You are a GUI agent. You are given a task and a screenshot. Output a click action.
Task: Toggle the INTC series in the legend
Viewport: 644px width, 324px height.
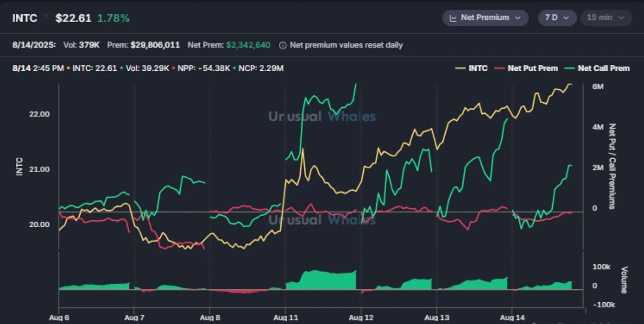471,68
